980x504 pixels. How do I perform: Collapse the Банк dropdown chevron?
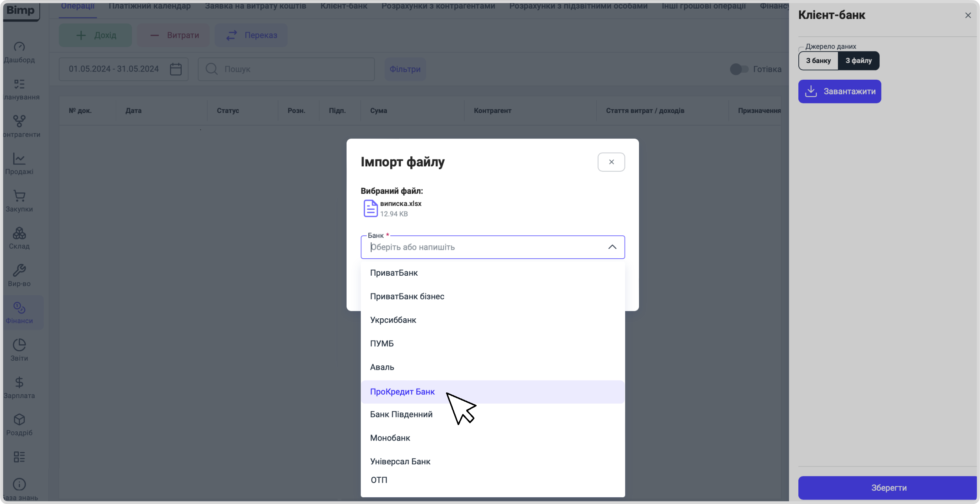coord(612,247)
